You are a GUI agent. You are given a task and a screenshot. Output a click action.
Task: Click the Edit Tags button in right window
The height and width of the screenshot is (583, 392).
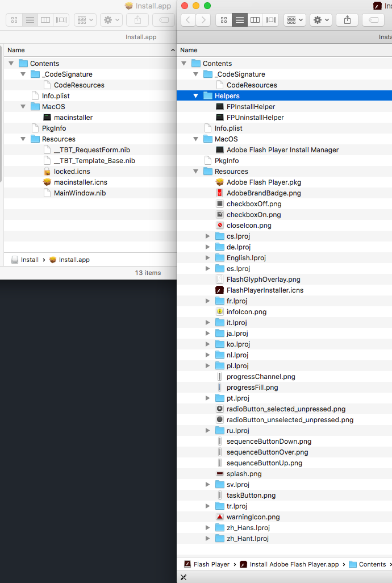tap(373, 20)
